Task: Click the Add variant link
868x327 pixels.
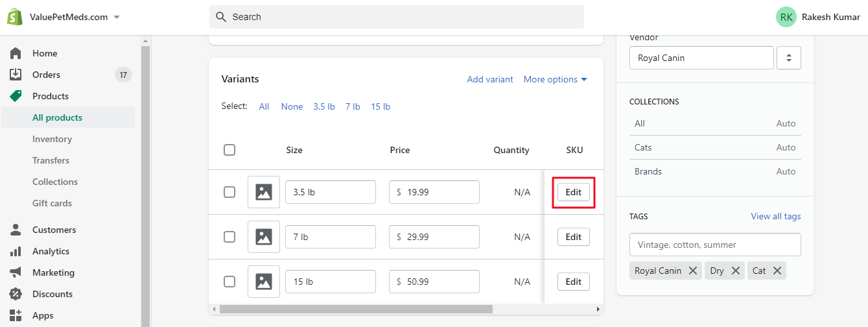Action: point(490,79)
